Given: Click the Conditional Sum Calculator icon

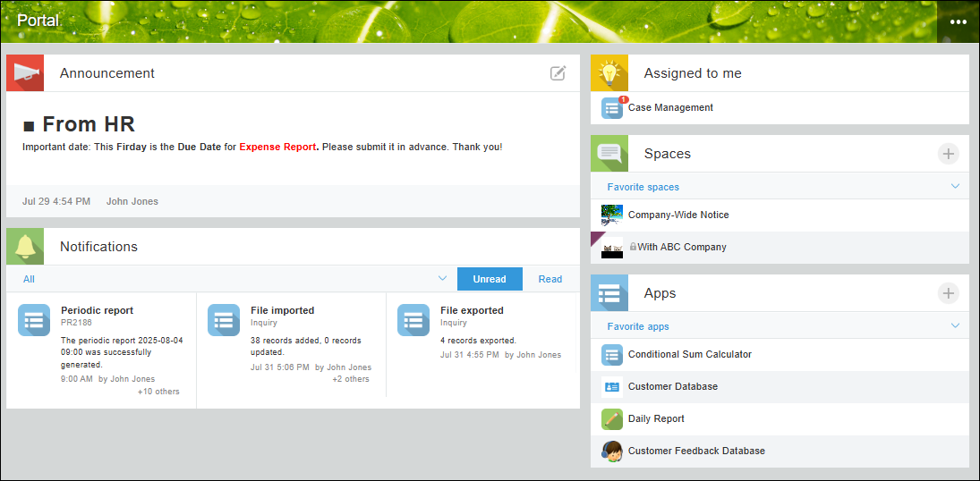Looking at the screenshot, I should [612, 355].
